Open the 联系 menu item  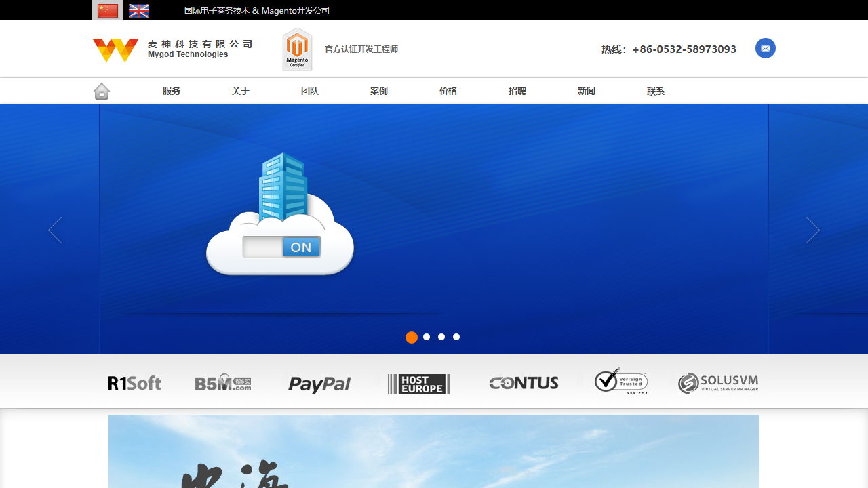tap(656, 91)
